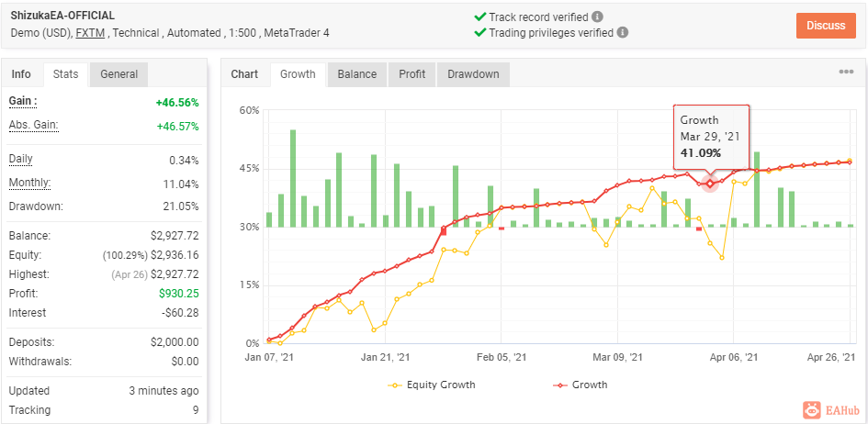Click the Jan 07, '21 axis label
868x424 pixels.
coord(269,358)
